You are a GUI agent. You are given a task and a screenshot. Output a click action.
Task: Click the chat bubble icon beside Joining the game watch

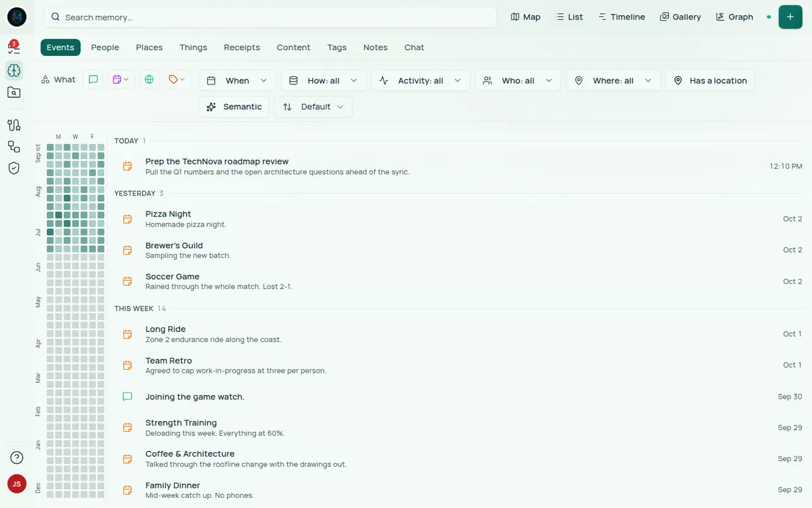pyautogui.click(x=128, y=397)
